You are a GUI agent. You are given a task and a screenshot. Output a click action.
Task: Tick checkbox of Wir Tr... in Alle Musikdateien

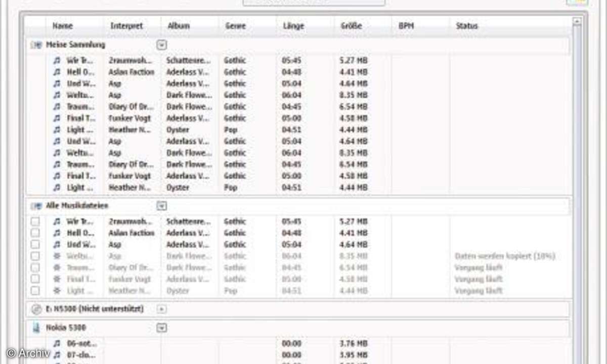pos(35,221)
